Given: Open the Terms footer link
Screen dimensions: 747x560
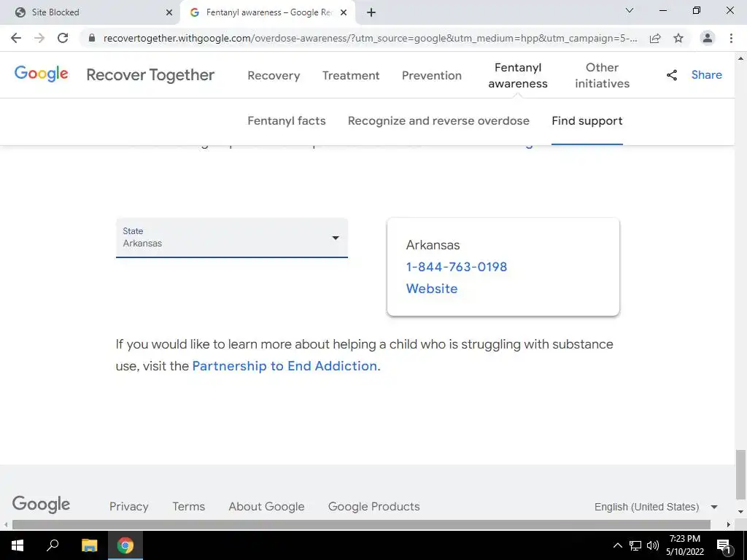Looking at the screenshot, I should (189, 507).
